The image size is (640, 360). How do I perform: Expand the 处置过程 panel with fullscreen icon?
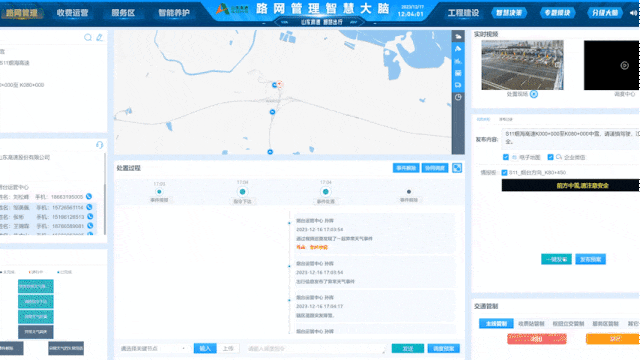tap(457, 168)
